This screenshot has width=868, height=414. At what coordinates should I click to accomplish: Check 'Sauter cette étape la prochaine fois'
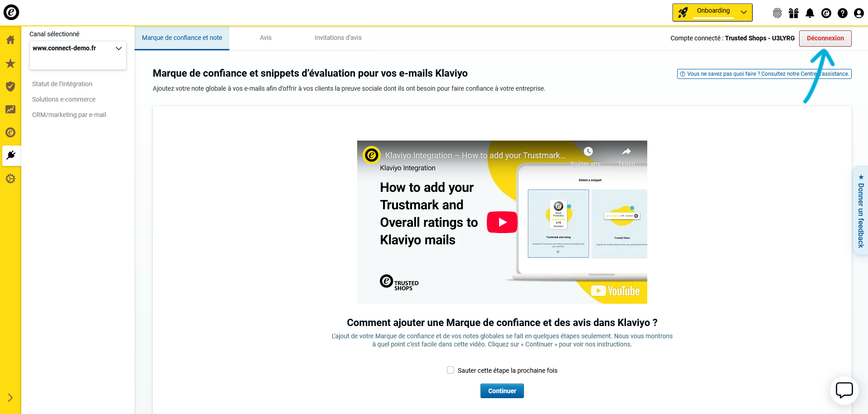click(451, 370)
